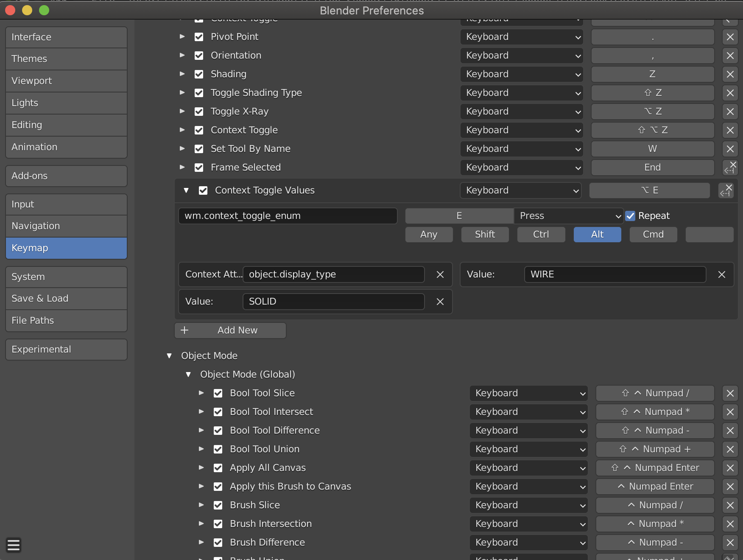Open the Interface preferences tab
Screen dimensions: 743x560
click(x=66, y=37)
